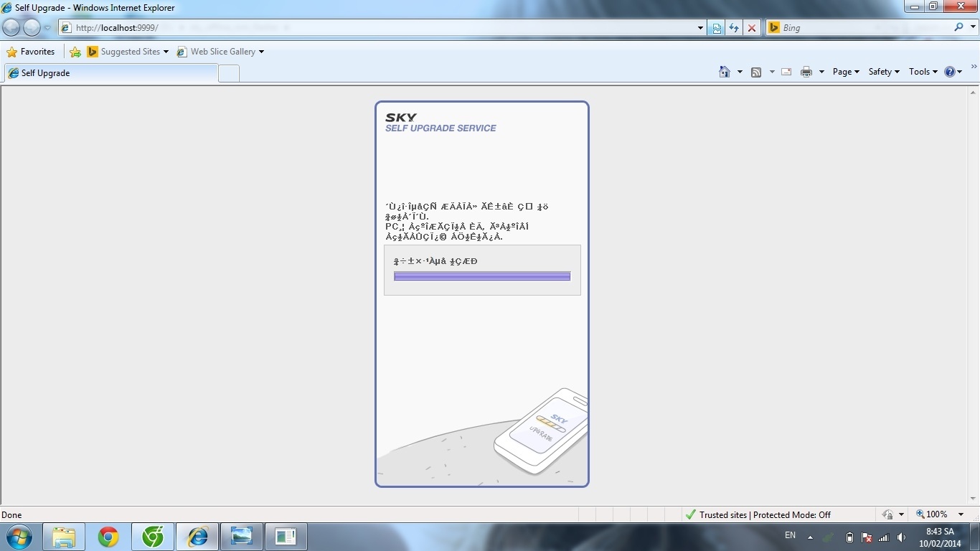Expand the Print options dropdown arrow

tap(821, 72)
